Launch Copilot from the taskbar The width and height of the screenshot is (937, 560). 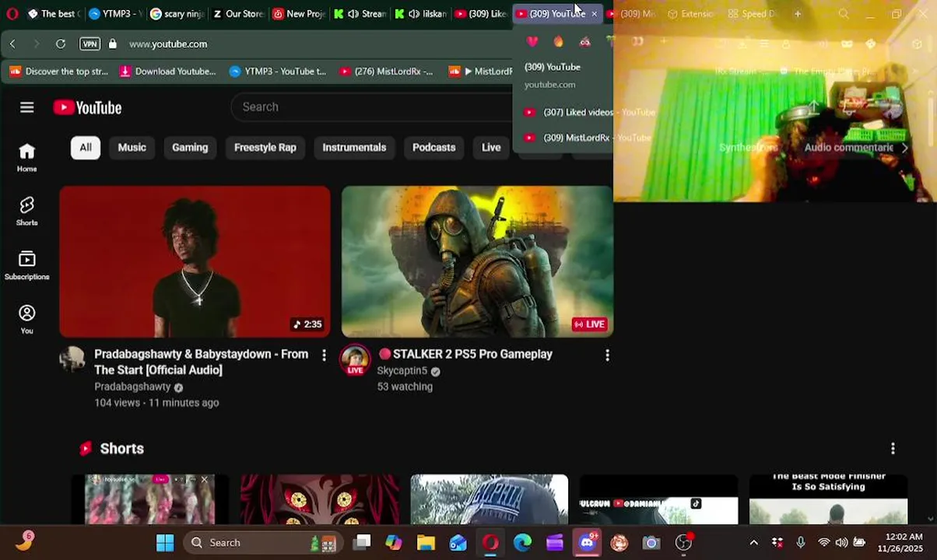pos(394,543)
